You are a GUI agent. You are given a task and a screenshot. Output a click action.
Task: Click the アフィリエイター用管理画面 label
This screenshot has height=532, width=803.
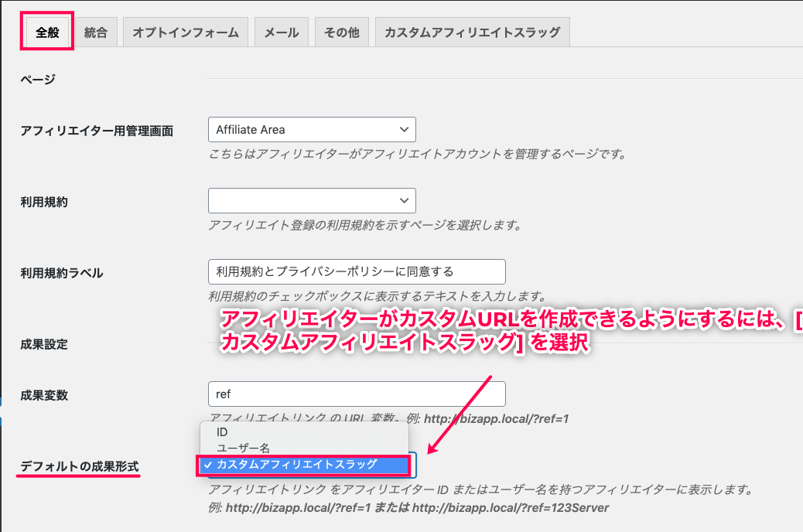click(97, 131)
